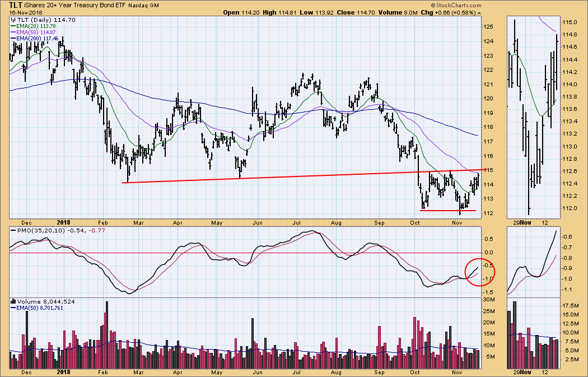
Task: Click the 17.5M label on the zoomed volume axis
Action: click(571, 306)
